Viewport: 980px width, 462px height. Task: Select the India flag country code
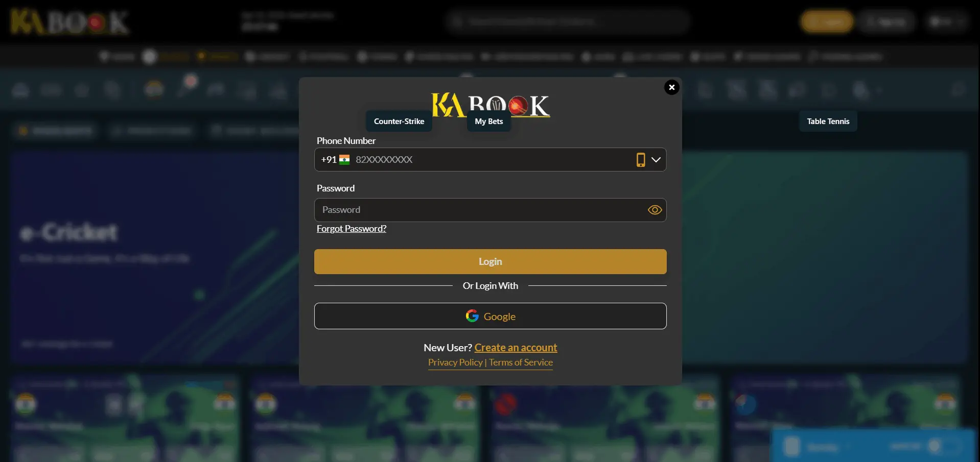click(x=344, y=160)
